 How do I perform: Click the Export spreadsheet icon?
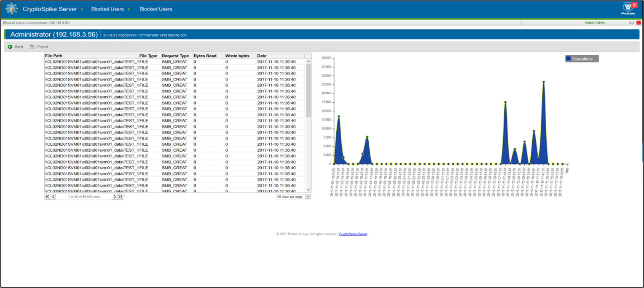pyautogui.click(x=32, y=47)
